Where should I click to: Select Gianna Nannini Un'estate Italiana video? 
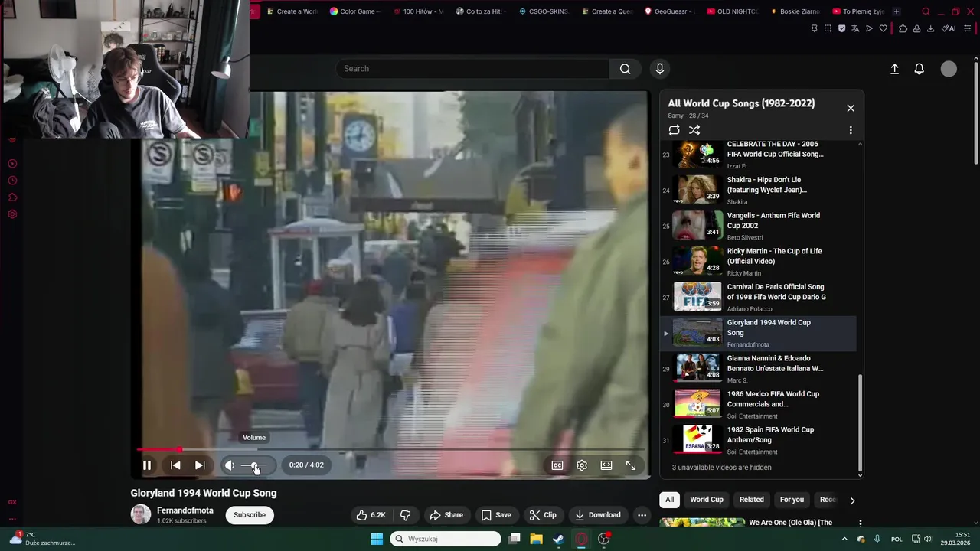[x=758, y=369]
